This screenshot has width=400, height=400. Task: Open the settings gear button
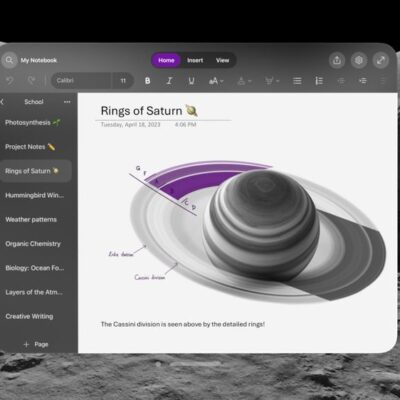(359, 60)
